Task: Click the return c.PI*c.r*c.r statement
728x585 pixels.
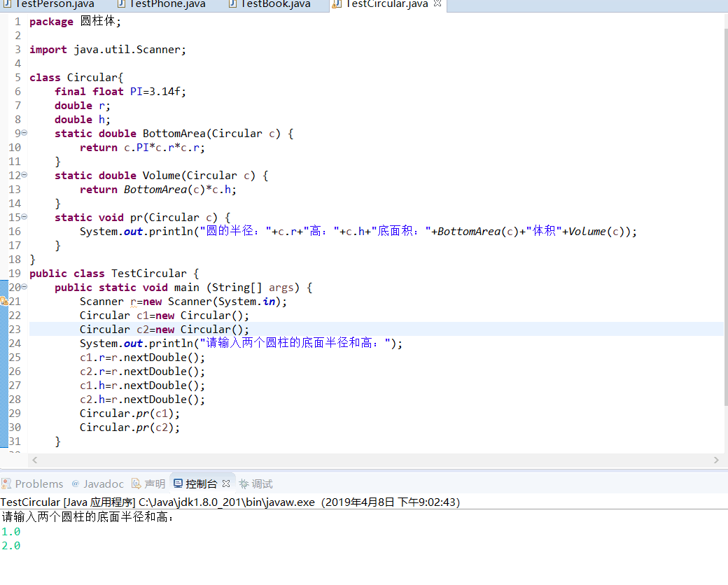Action: pos(142,148)
